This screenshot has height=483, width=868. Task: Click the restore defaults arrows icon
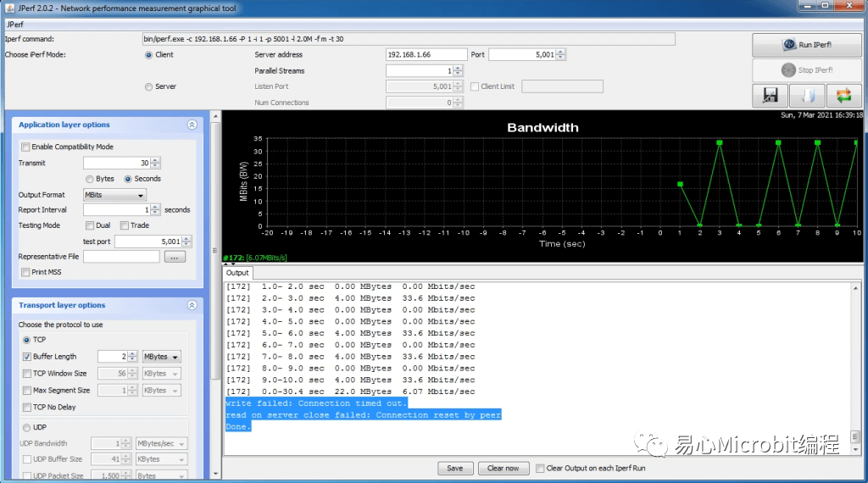tap(843, 95)
